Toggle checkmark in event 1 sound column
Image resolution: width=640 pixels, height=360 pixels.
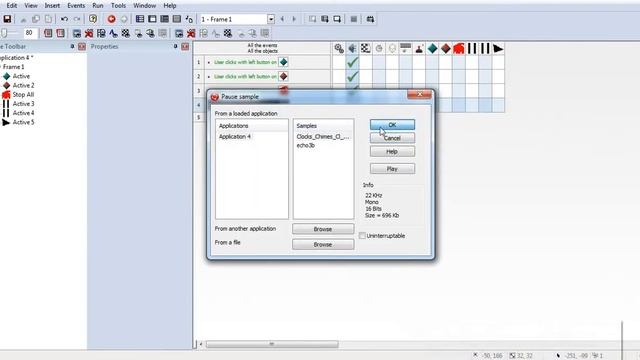[x=352, y=62]
